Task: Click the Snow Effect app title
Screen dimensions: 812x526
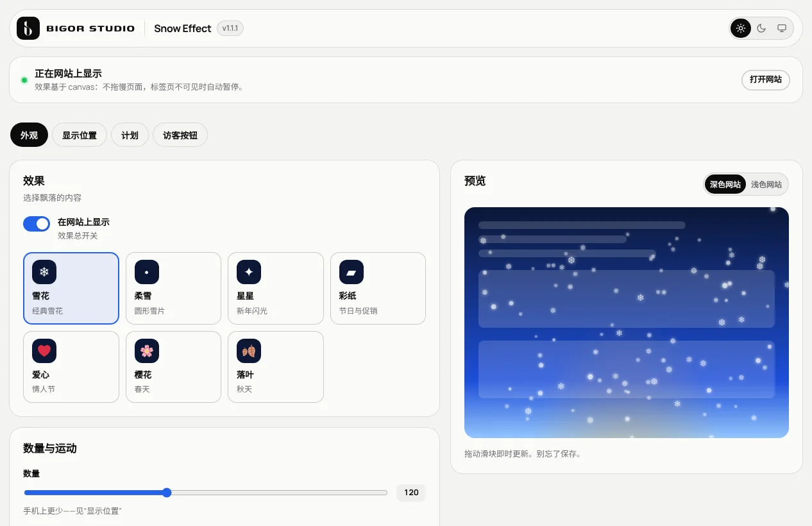Action: pyautogui.click(x=183, y=28)
